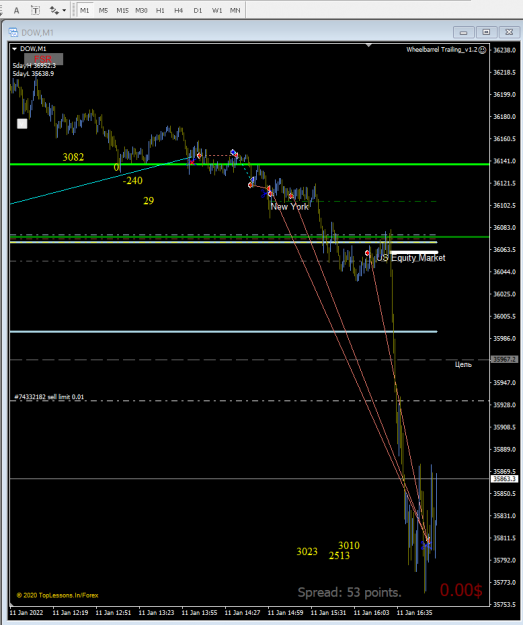Click the DOW,M1 chart window icon
This screenshot has height=625, width=523.
click(x=14, y=32)
